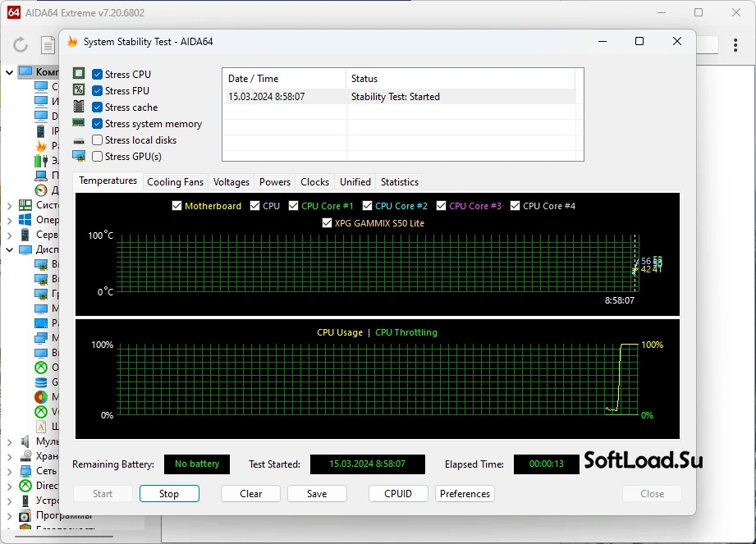
Task: Expand the Хран tree node
Action: click(x=9, y=456)
